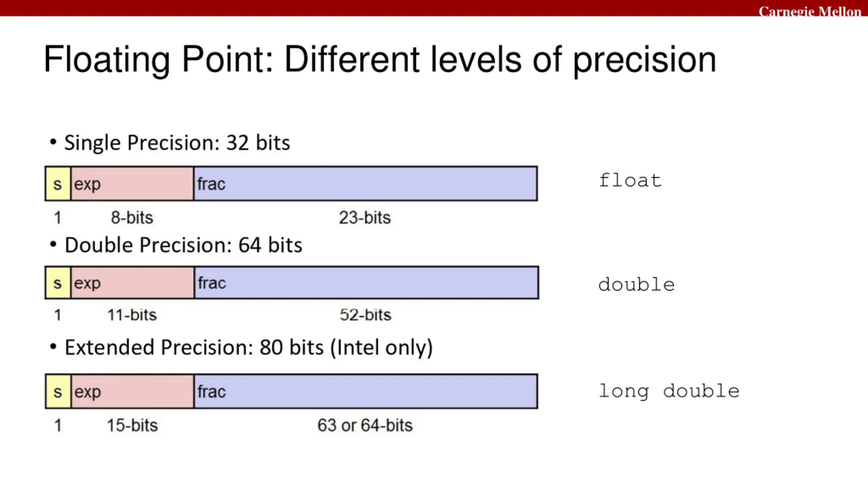This screenshot has height=488, width=868.
Task: Click the blue 'frac' box in double row
Action: click(367, 283)
